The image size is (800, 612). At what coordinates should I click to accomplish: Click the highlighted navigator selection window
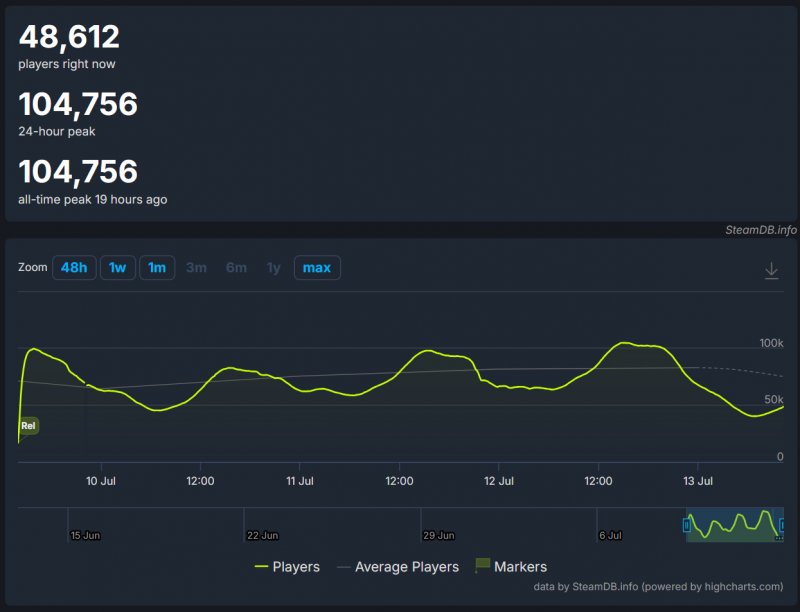coord(734,524)
